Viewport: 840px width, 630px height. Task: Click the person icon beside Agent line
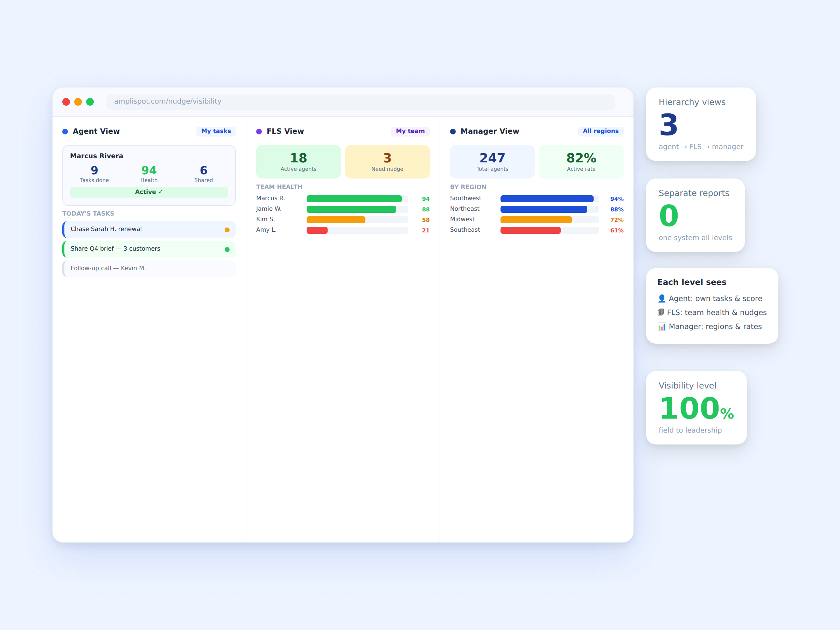point(661,299)
